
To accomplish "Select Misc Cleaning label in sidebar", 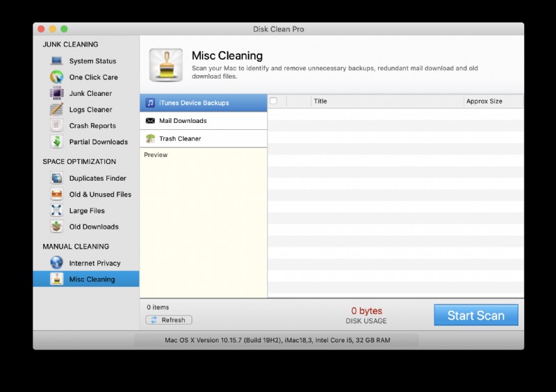I will (x=92, y=279).
